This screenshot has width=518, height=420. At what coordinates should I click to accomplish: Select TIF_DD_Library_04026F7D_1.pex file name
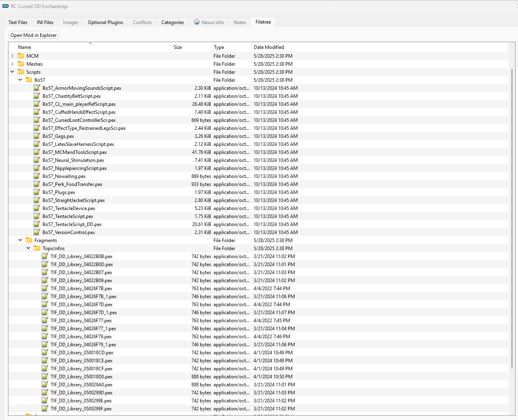click(84, 313)
